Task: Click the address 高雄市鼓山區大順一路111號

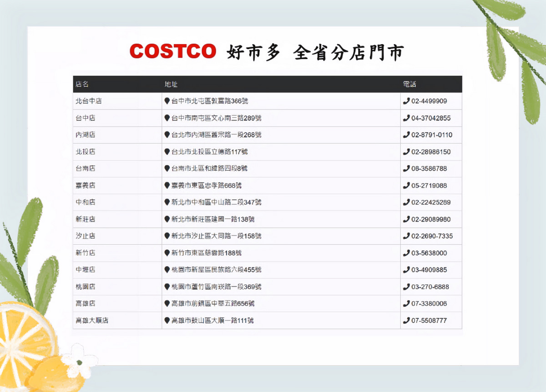Action: pyautogui.click(x=212, y=321)
